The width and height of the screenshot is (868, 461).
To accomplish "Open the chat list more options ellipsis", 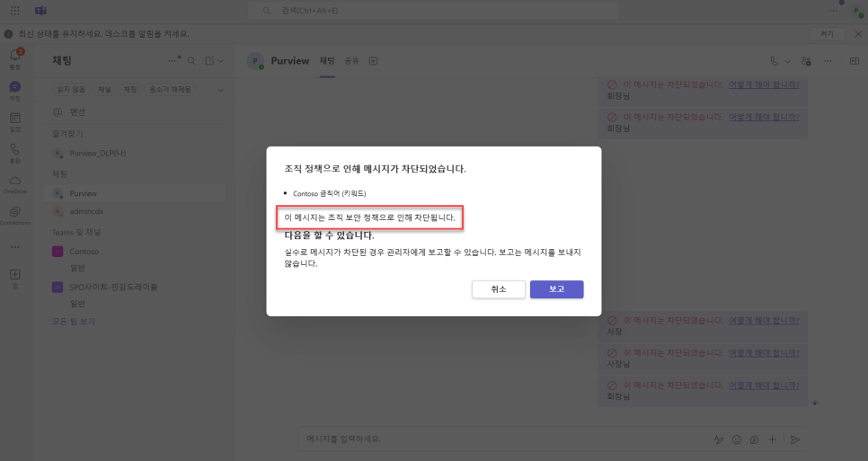I will (x=173, y=61).
